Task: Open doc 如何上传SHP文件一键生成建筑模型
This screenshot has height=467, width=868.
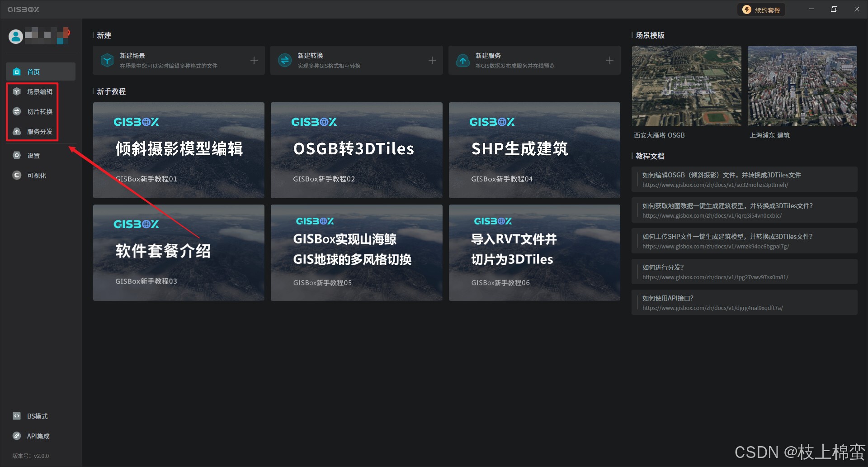Action: (745, 241)
